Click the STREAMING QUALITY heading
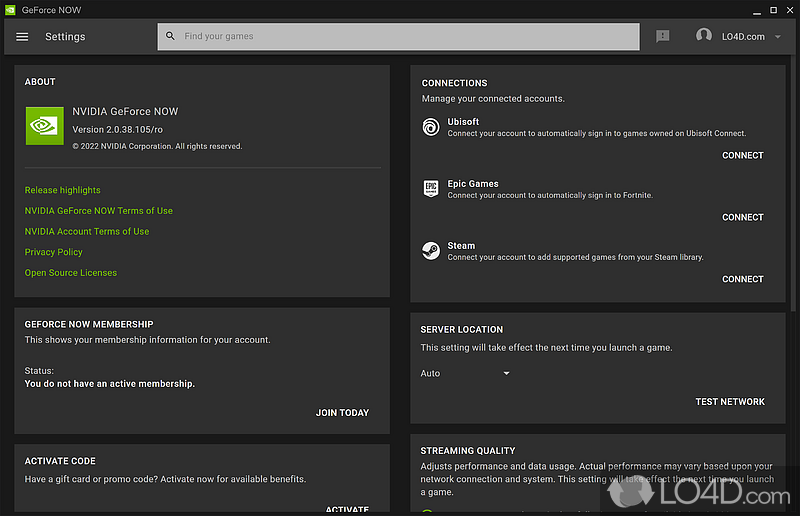This screenshot has height=516, width=800. [x=467, y=451]
